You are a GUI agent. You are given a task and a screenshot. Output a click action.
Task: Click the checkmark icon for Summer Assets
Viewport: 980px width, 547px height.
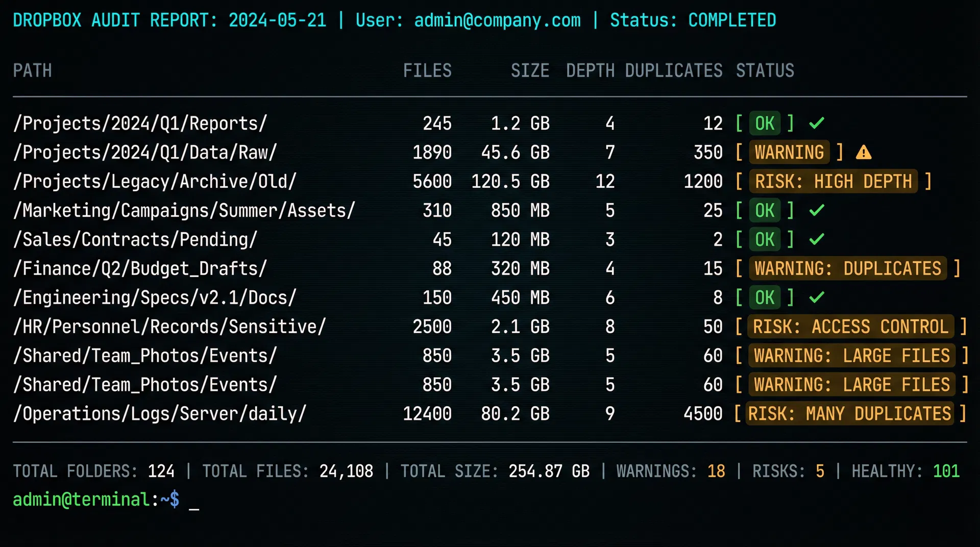pyautogui.click(x=816, y=210)
